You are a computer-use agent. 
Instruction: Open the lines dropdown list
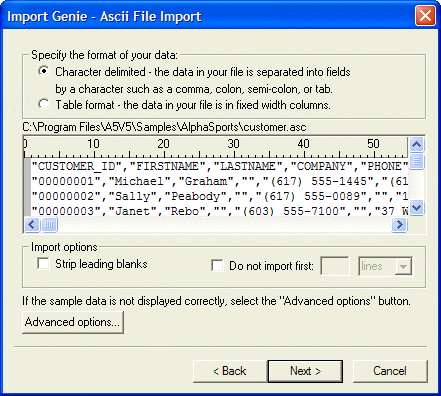pyautogui.click(x=403, y=266)
